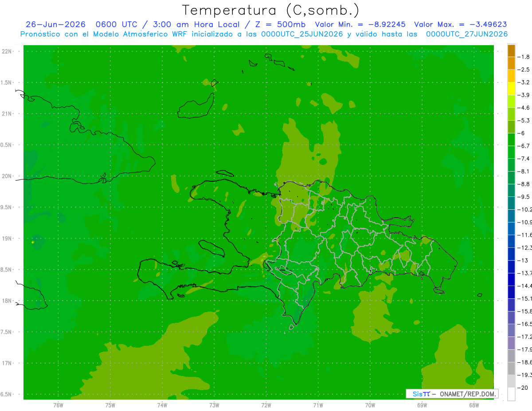This screenshot has height=411, width=532.
Task: Click the color bar value "-20"
Action: tap(523, 388)
